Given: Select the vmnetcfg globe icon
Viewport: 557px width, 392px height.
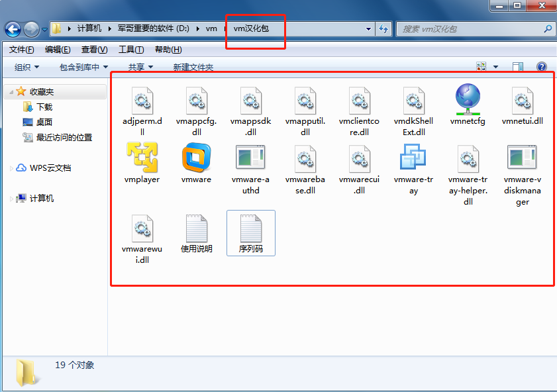Looking at the screenshot, I should (468, 99).
